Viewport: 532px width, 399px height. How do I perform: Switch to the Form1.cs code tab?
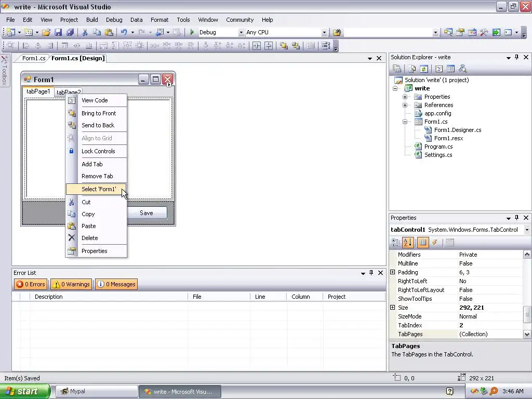(x=33, y=58)
